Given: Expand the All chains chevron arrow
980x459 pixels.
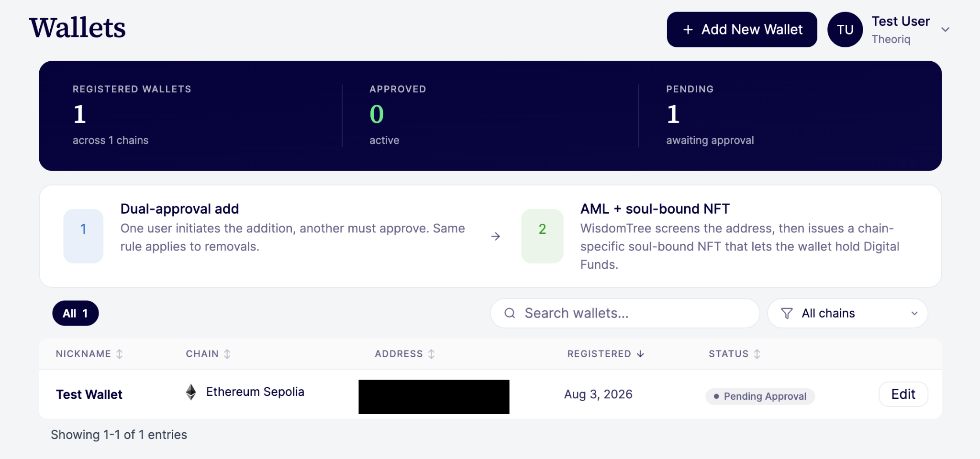Looking at the screenshot, I should (914, 314).
